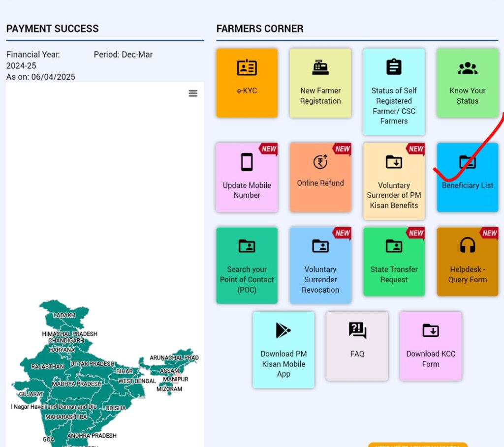Click the download folder icon for Voluntary Surrender of PM Kisan Benefits
The width and height of the screenshot is (504, 447).
pos(394,162)
